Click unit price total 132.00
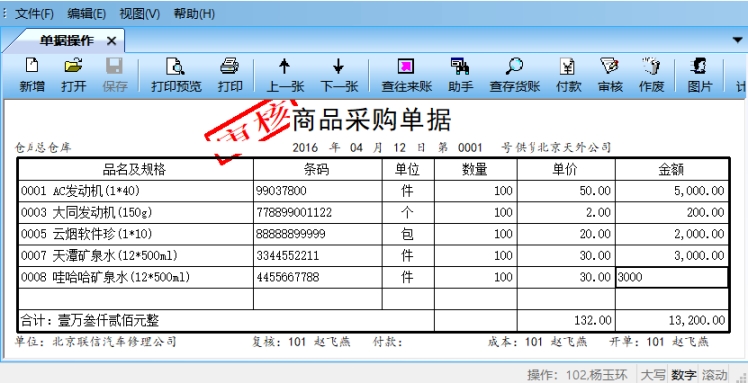The image size is (748, 384). click(566, 320)
